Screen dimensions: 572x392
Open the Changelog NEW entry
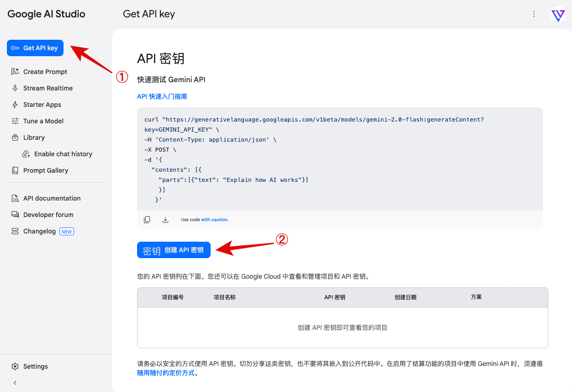pyautogui.click(x=42, y=231)
